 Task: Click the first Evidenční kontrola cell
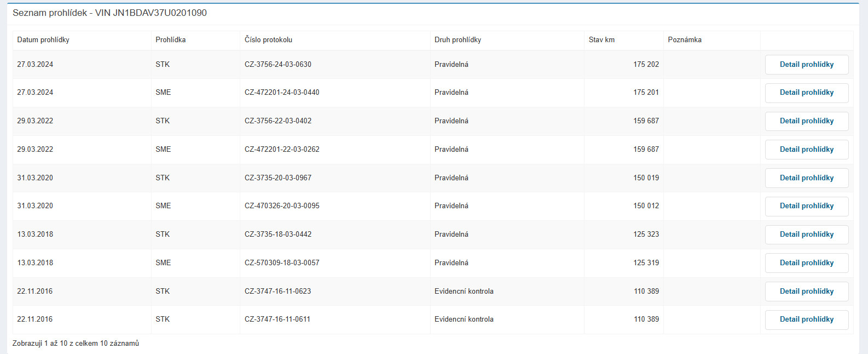[x=464, y=292]
